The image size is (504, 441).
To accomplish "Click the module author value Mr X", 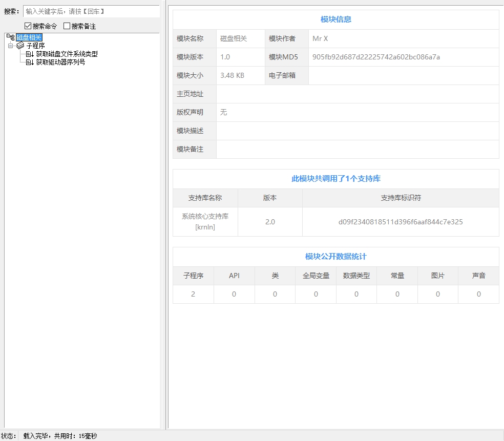I will click(320, 38).
